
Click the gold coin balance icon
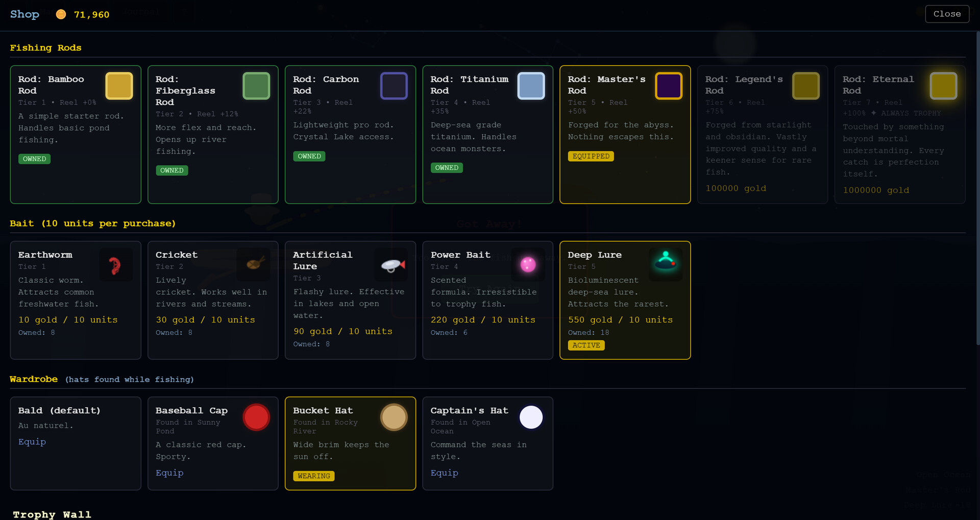(x=61, y=14)
